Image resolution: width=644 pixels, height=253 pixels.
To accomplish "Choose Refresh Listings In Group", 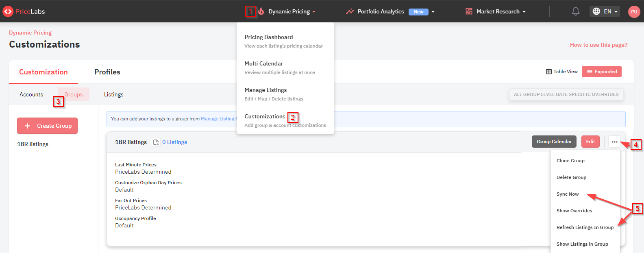I will click(x=585, y=227).
